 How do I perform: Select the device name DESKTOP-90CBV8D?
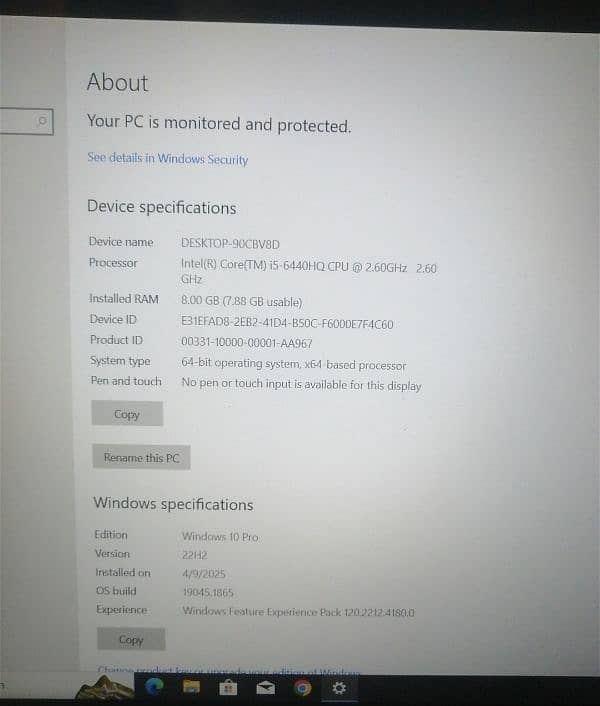[x=230, y=244]
